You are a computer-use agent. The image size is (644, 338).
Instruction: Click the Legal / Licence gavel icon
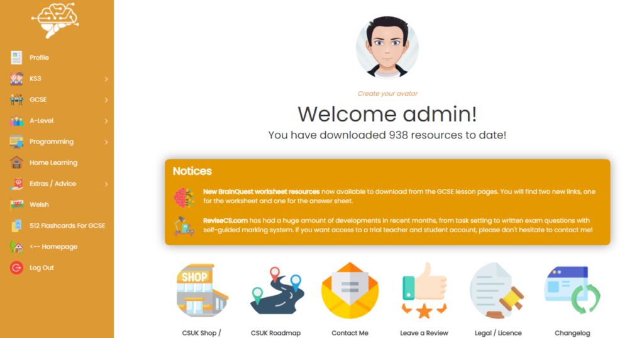[x=497, y=290]
